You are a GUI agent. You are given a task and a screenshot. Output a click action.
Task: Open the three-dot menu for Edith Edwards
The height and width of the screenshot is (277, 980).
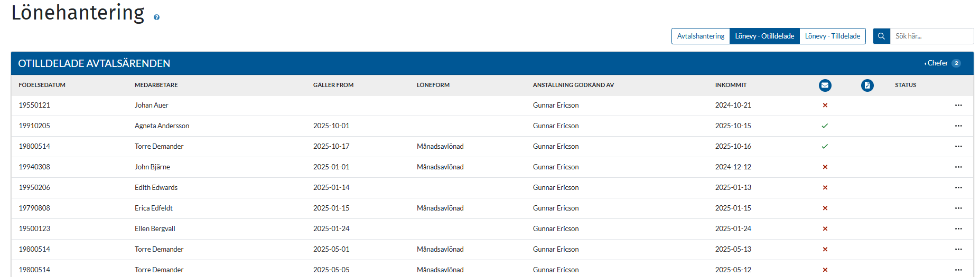[958, 188]
